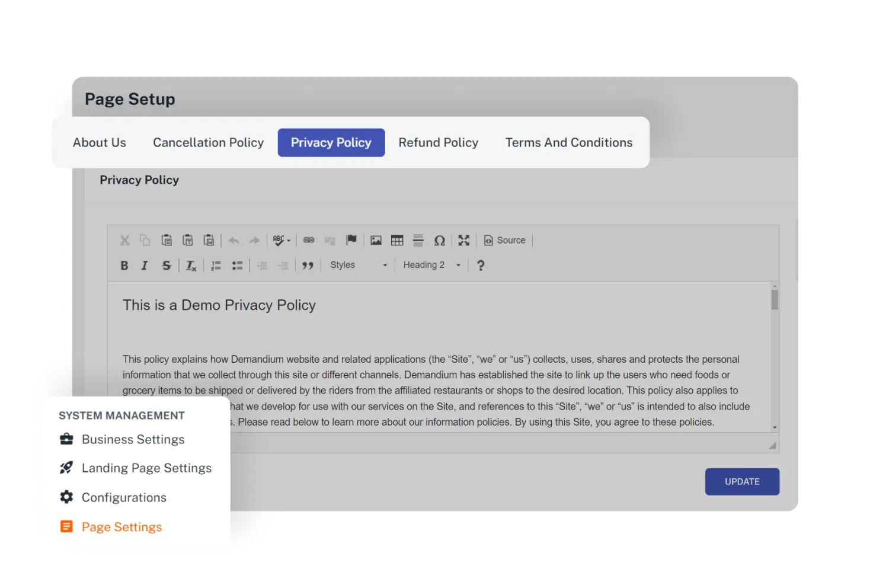Click the Anchor flag icon

tap(351, 239)
